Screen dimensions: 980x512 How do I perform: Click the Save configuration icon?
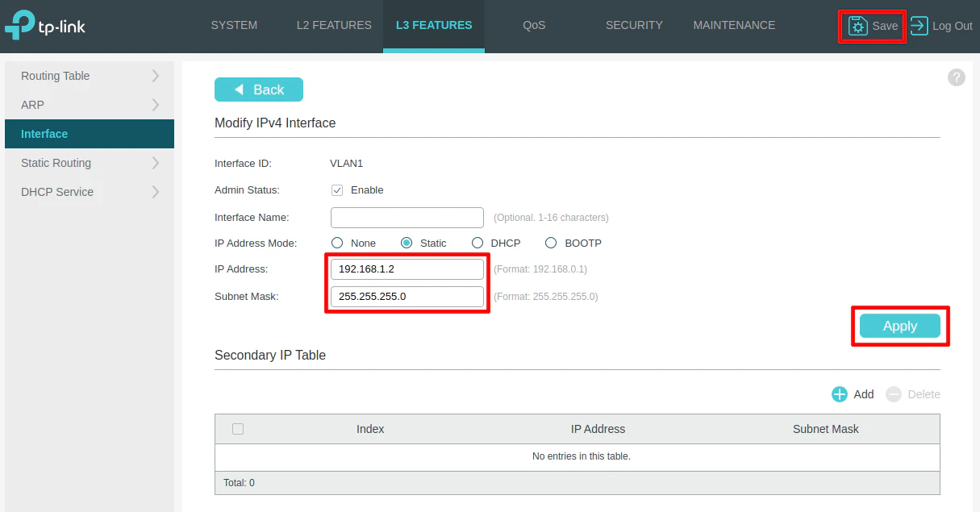pyautogui.click(x=857, y=26)
